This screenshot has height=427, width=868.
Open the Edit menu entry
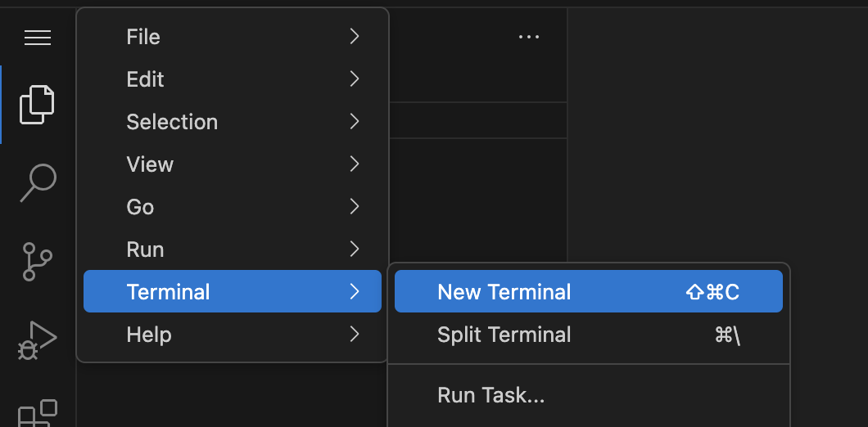tap(233, 79)
